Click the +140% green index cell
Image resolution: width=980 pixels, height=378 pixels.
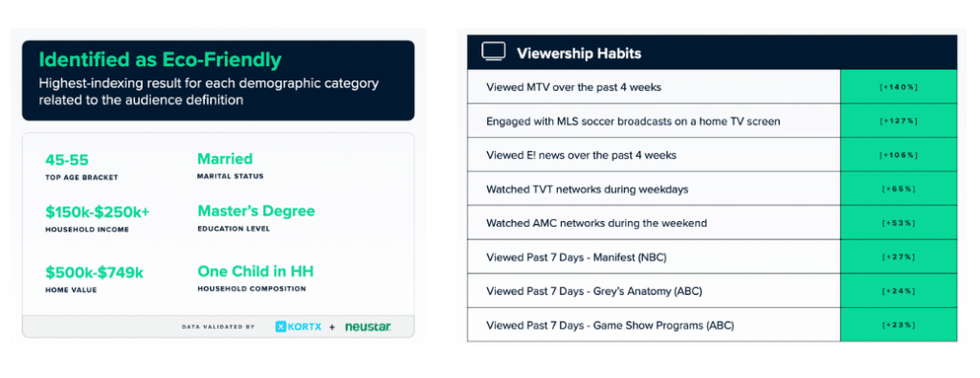[x=898, y=87]
